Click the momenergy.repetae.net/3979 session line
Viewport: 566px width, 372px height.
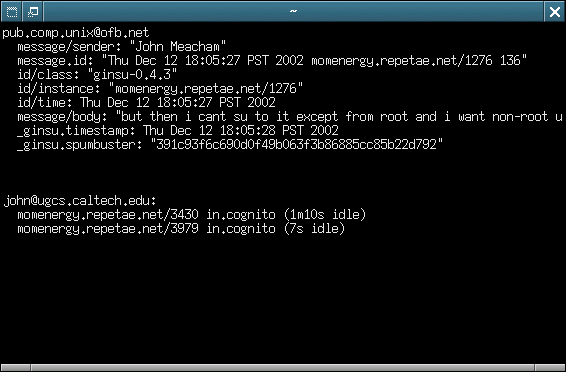coord(181,229)
